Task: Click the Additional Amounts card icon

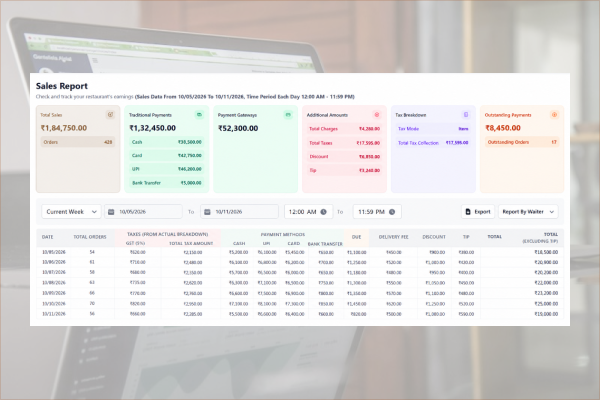Action: click(x=377, y=114)
